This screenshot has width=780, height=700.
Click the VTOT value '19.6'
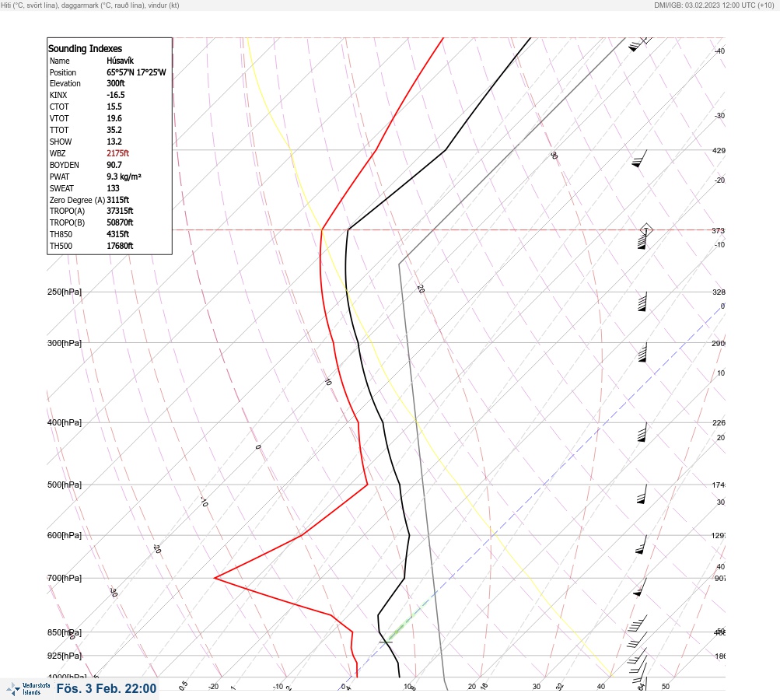[x=114, y=118]
